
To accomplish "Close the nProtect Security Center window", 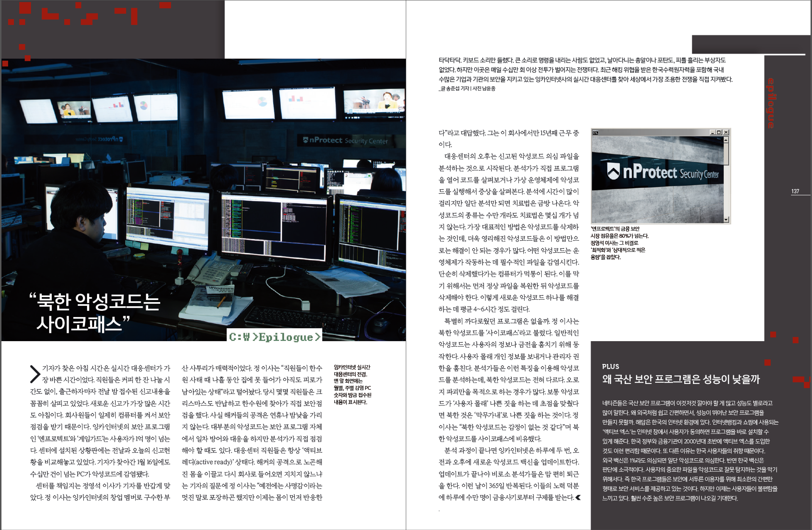I will 726,132.
